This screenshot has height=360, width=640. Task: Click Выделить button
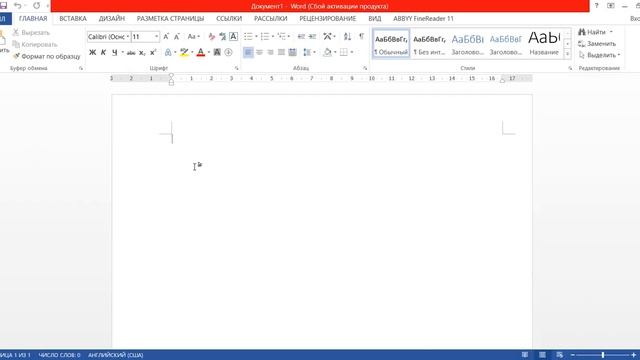pyautogui.click(x=599, y=55)
